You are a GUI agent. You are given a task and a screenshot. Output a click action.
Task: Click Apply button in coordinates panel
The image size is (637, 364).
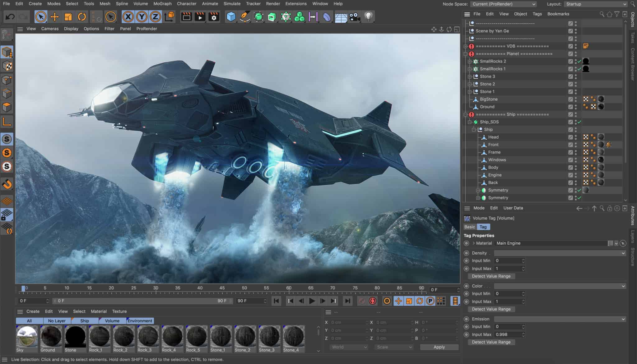pyautogui.click(x=439, y=347)
